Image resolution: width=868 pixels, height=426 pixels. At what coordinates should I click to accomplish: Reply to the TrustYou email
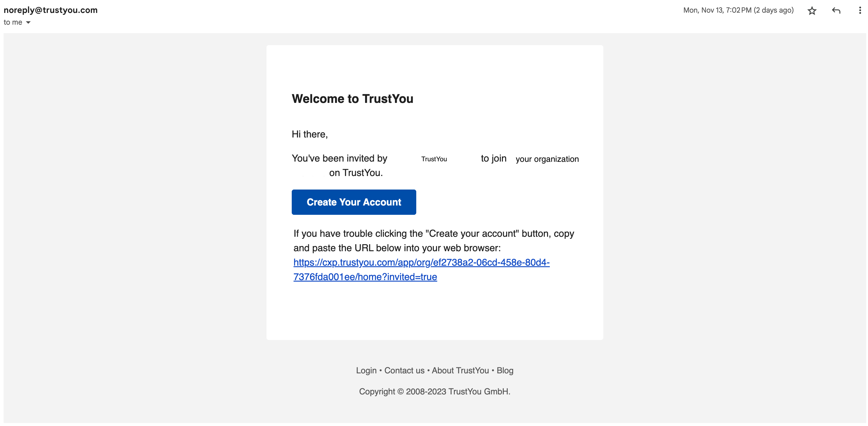pyautogui.click(x=836, y=11)
